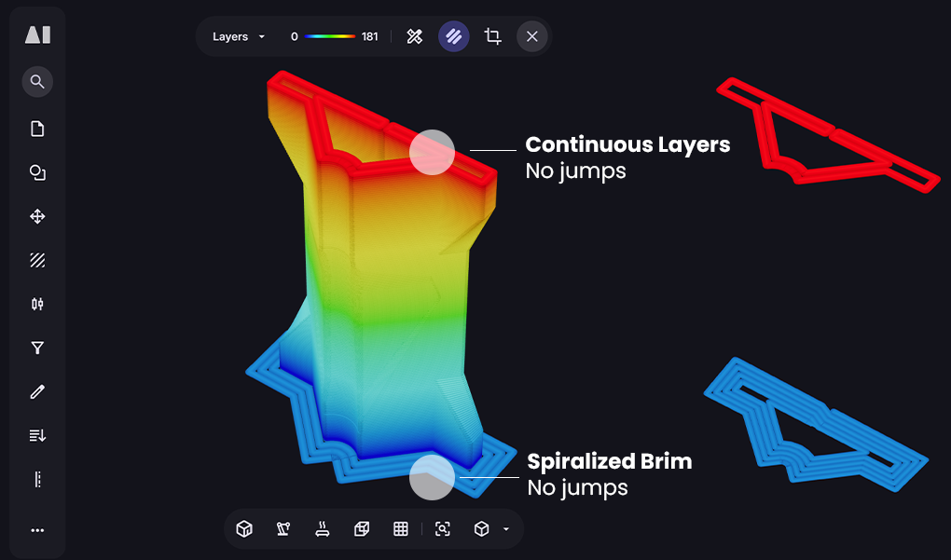Expand the view cube dropdown arrow

click(x=506, y=529)
